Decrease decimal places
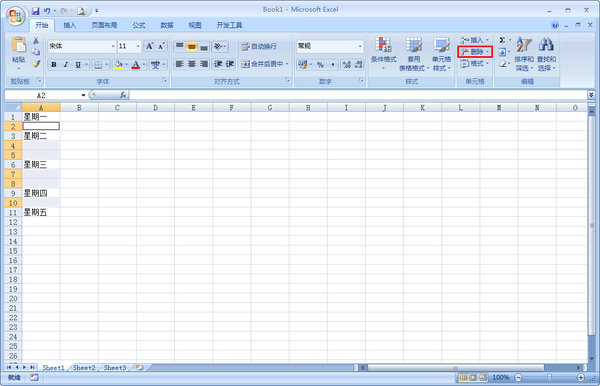Viewport: 600px width, 386px height. point(359,65)
